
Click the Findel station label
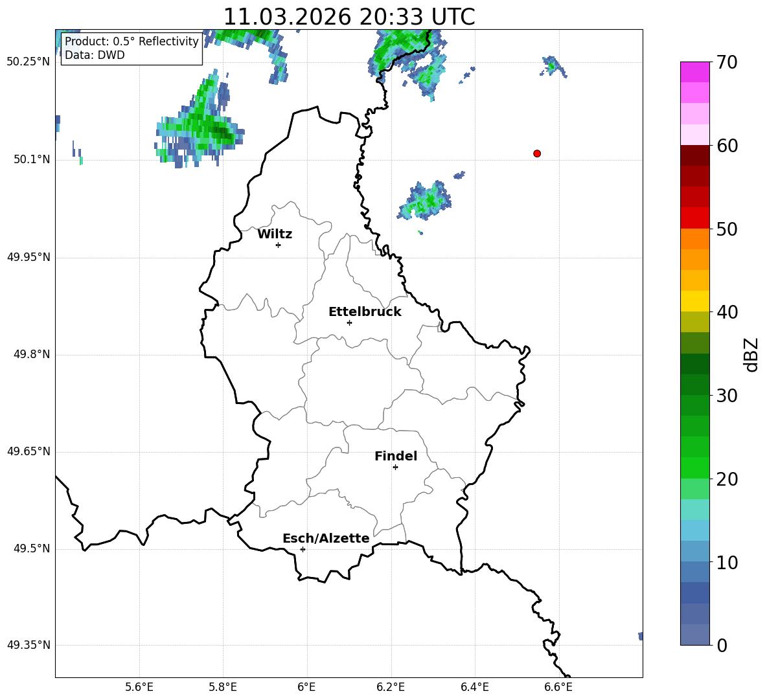pos(396,456)
